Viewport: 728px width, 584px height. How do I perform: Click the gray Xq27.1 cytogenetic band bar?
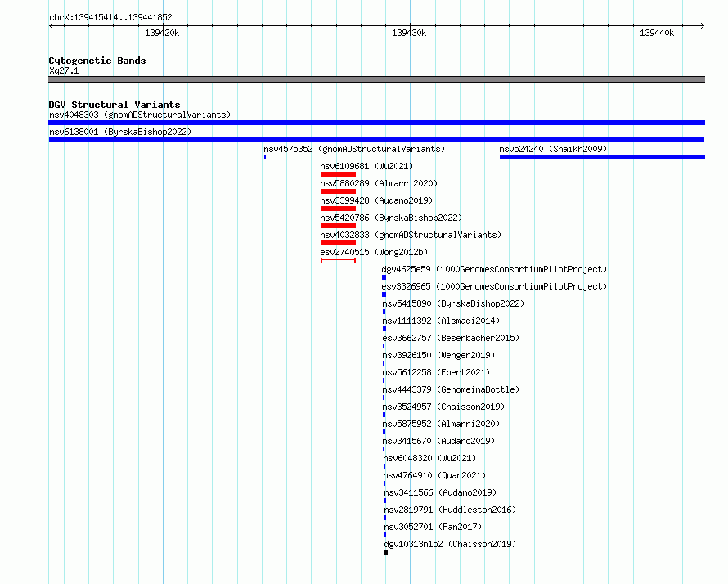coord(376,79)
